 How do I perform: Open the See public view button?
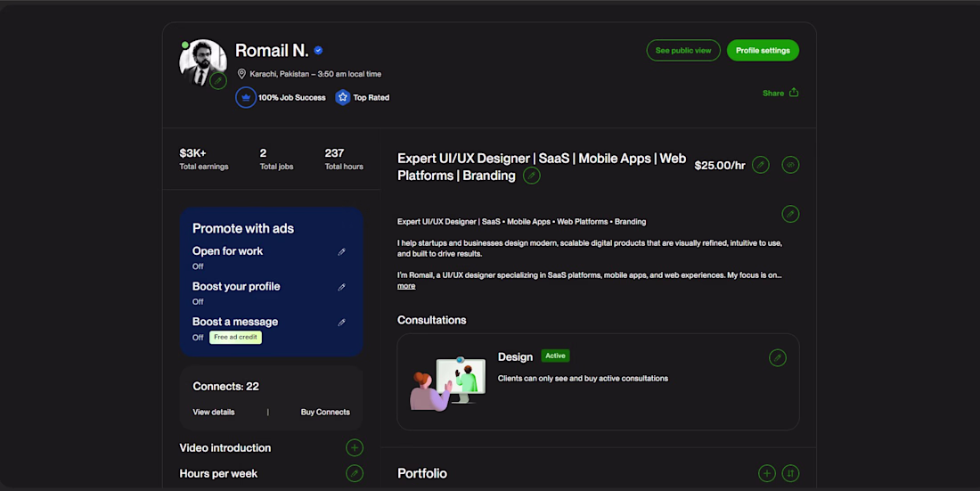pos(683,51)
